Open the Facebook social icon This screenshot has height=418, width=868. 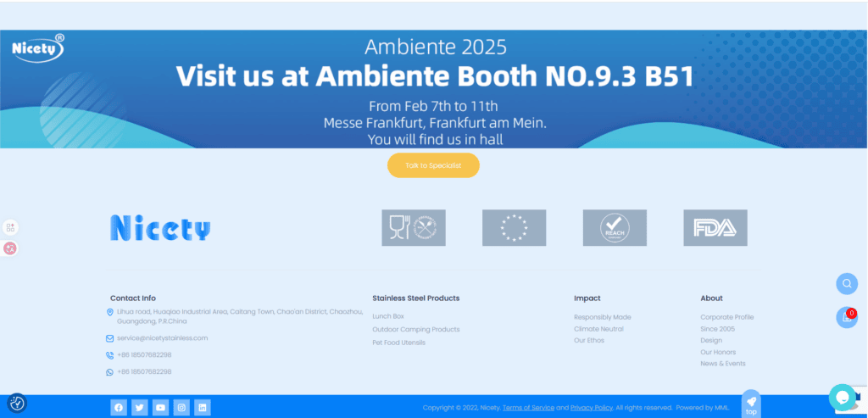(119, 408)
